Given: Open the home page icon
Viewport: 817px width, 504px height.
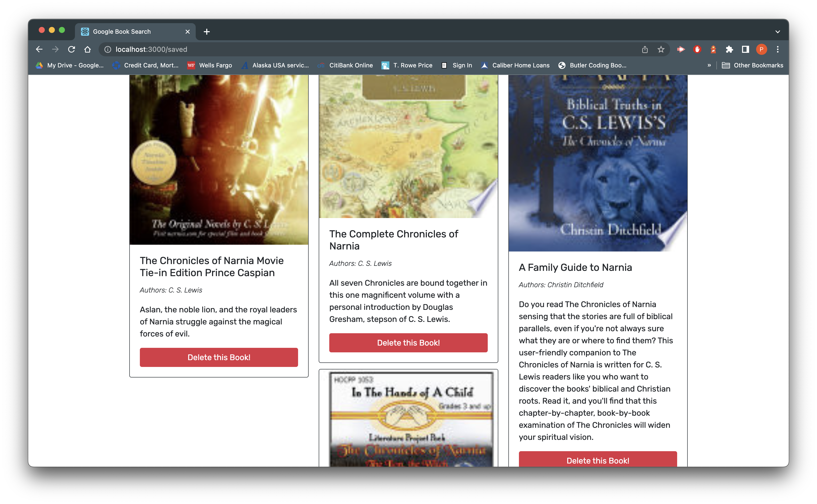Looking at the screenshot, I should [87, 49].
